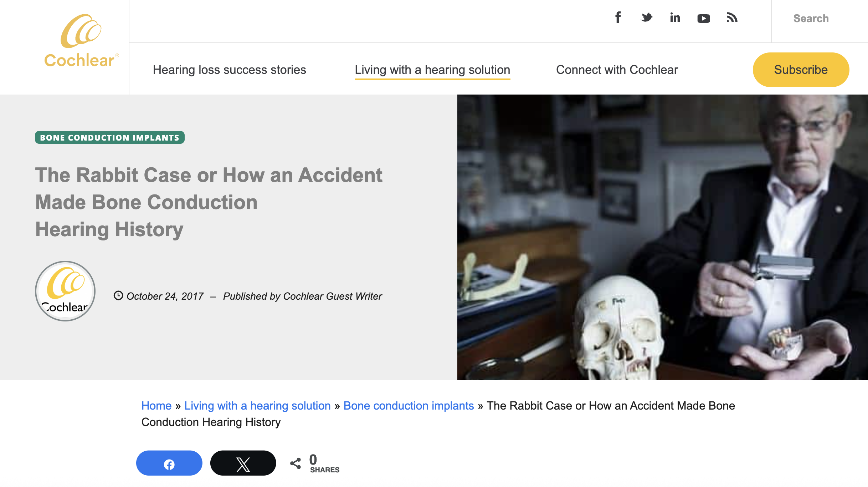Open Hearing loss success stories menu
The height and width of the screenshot is (487, 868).
pos(229,70)
